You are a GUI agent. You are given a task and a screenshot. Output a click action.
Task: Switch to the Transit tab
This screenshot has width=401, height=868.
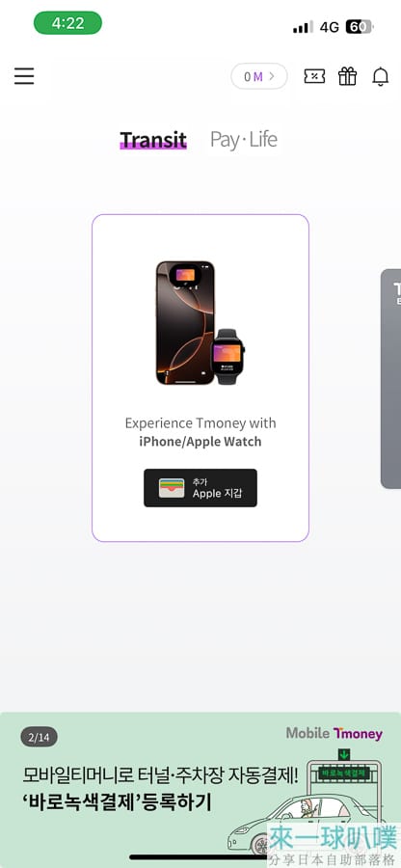pos(153,140)
